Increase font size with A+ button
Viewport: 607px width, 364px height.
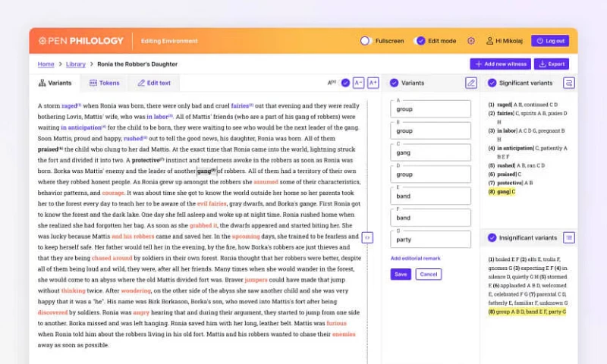[373, 83]
